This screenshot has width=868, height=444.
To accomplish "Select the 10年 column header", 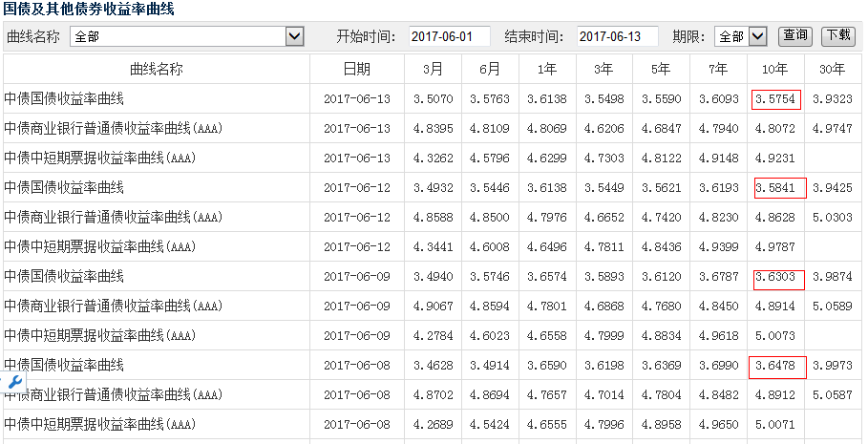I will (x=775, y=69).
